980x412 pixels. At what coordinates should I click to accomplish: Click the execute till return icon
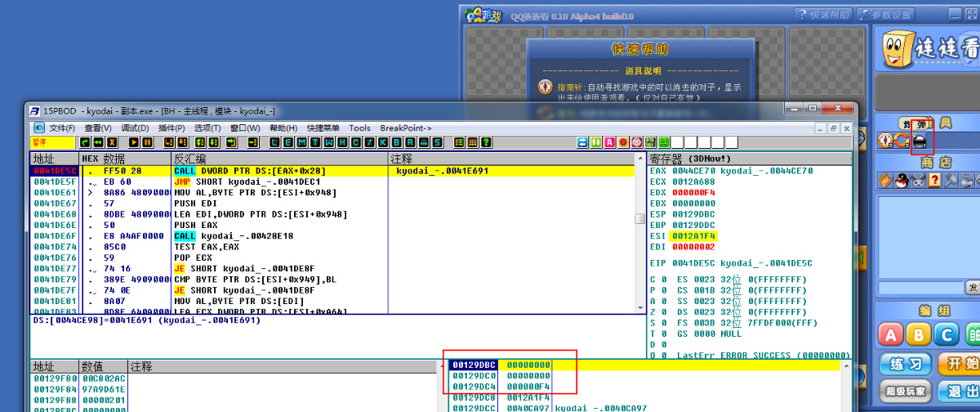tap(231, 142)
